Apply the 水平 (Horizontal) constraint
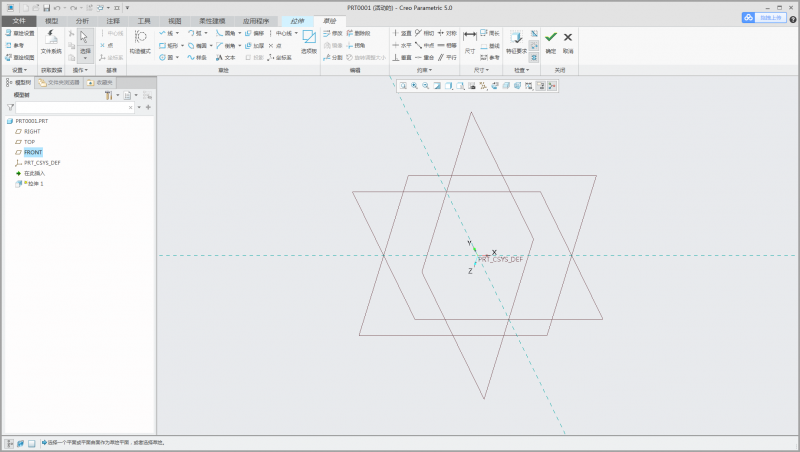Screen dimensions: 800x452 402,45
